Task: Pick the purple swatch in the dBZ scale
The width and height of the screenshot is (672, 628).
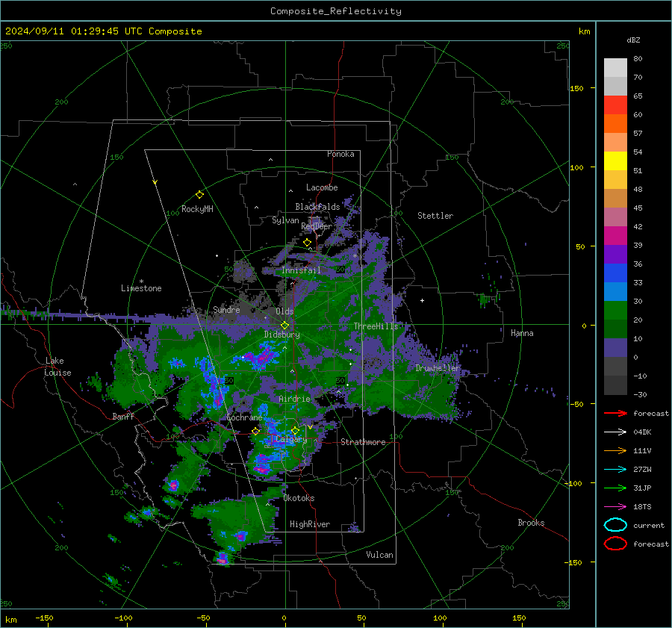Action: 615,255
